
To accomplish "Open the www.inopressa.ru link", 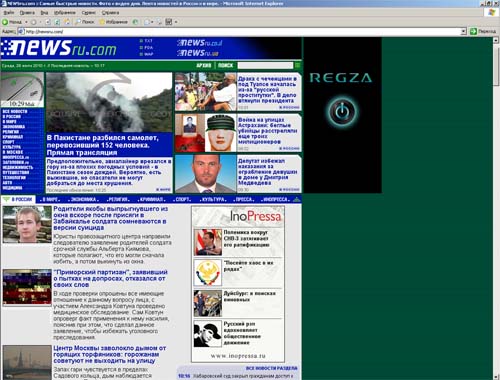I will coord(238,356).
